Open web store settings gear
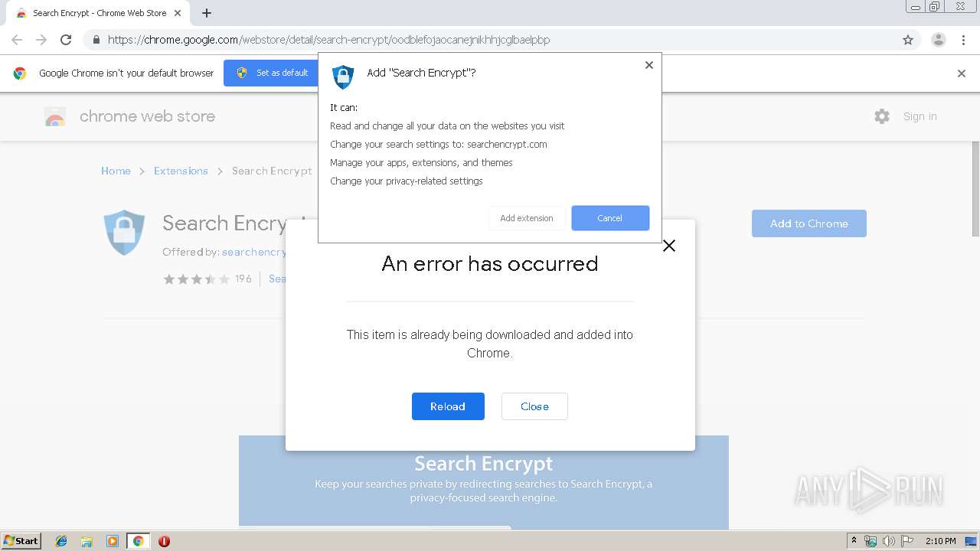 (882, 116)
